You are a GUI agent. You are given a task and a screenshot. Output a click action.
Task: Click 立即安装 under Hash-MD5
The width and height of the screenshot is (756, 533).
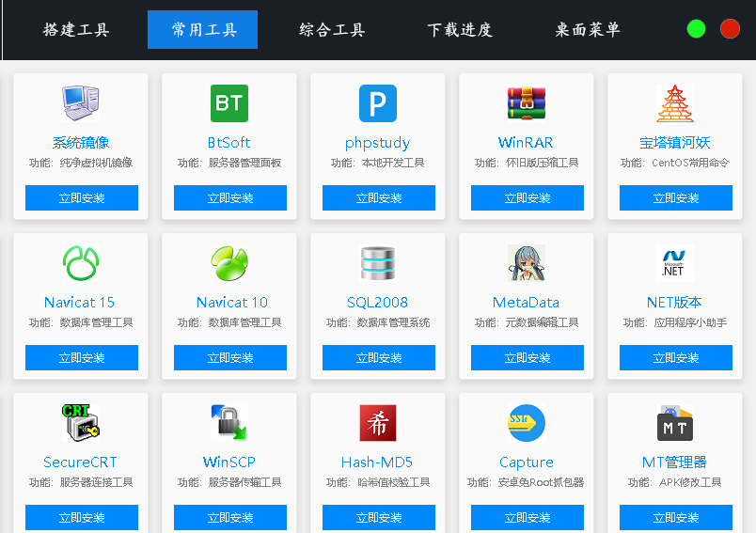379,518
